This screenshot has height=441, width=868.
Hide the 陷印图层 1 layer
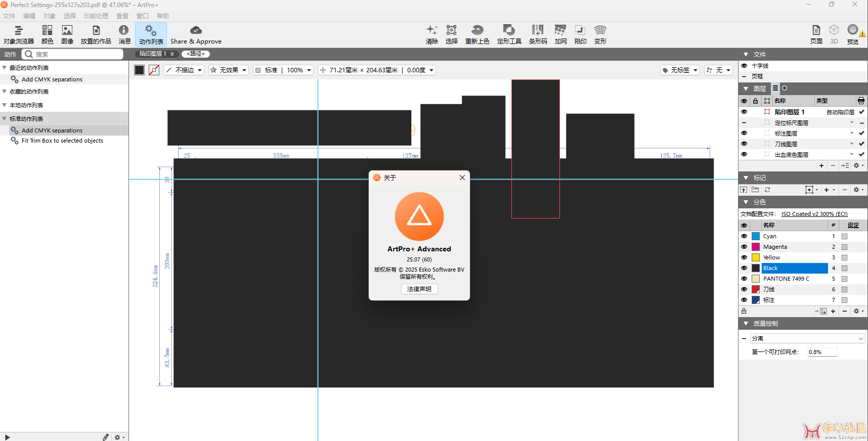coord(744,112)
